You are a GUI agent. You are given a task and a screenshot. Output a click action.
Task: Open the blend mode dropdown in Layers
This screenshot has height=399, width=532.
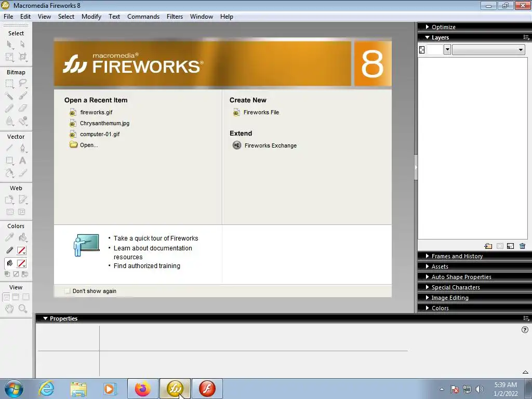[488, 50]
